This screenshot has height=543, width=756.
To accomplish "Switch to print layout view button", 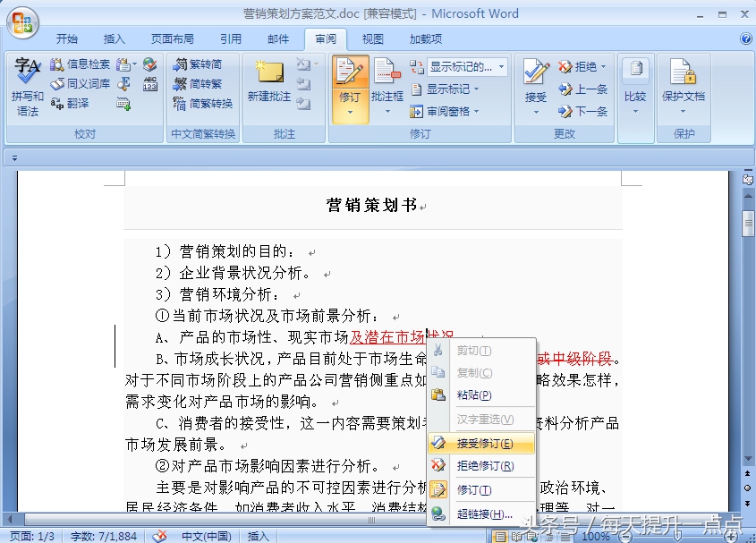I will tap(500, 536).
